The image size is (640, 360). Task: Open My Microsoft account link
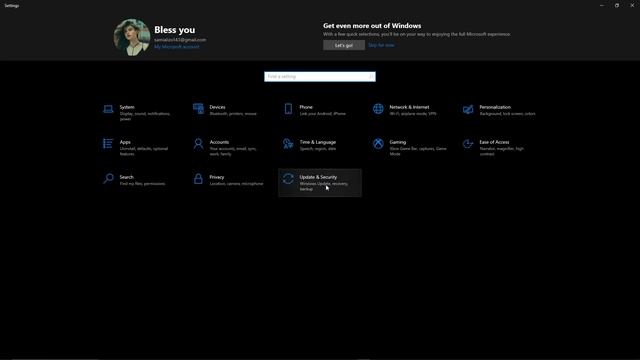(177, 47)
